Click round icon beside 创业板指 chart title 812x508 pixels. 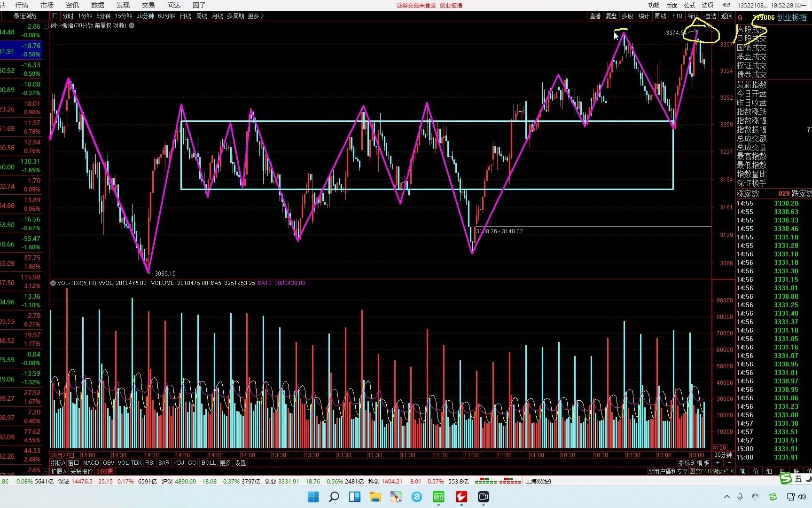pos(132,25)
